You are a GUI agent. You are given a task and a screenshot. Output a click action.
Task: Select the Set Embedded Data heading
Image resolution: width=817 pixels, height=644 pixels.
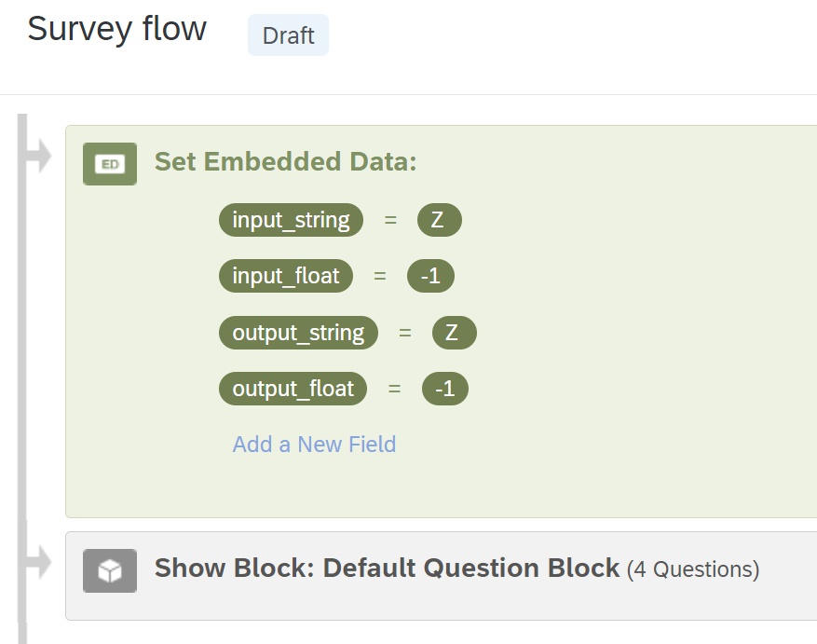click(x=285, y=161)
